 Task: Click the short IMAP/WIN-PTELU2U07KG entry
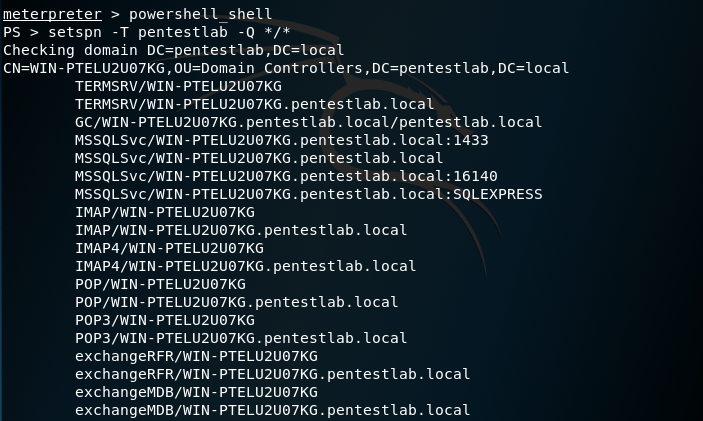164,212
